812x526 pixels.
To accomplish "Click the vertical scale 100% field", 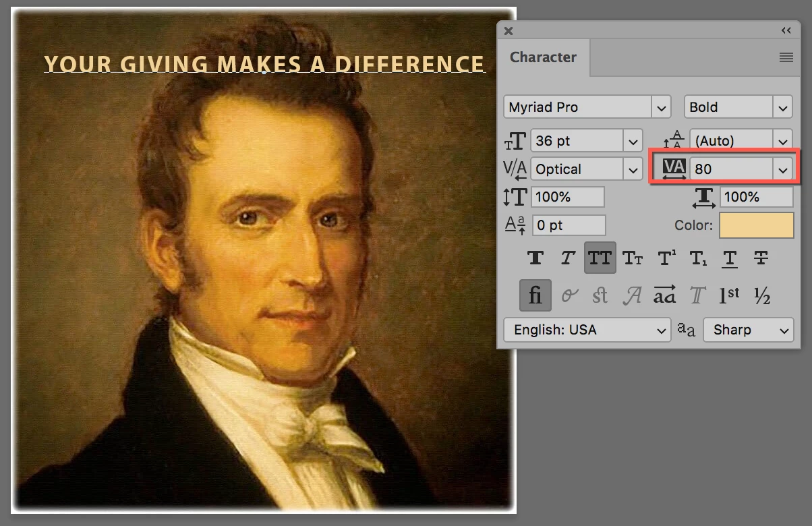I will [x=568, y=197].
